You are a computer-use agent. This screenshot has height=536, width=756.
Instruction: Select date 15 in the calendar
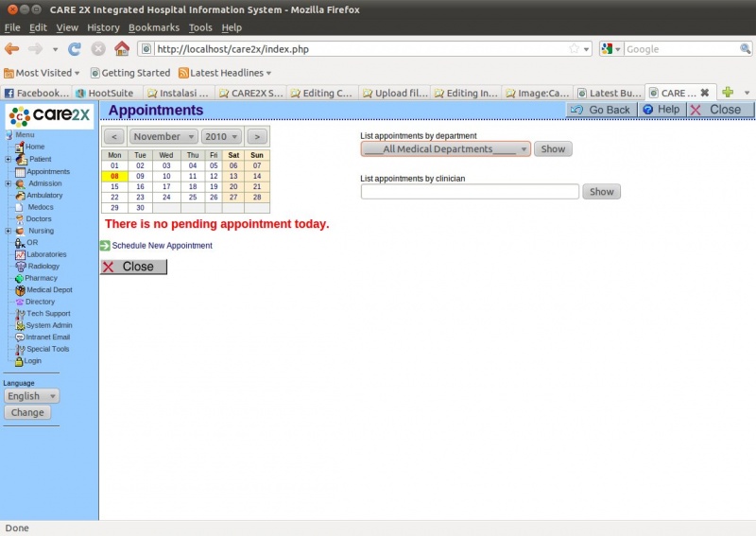[x=114, y=186]
